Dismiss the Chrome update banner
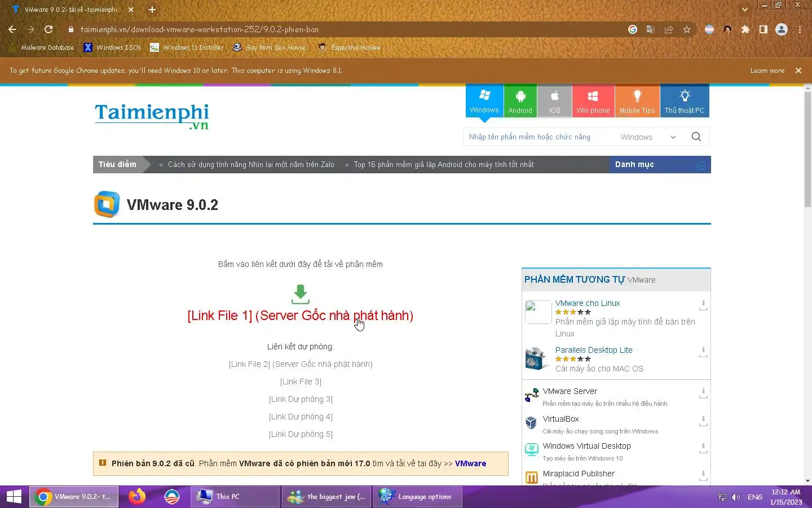The height and width of the screenshot is (508, 812). (798, 71)
